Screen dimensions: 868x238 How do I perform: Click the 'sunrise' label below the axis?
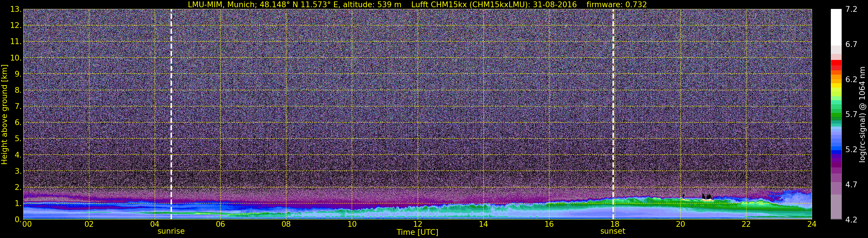point(171,231)
